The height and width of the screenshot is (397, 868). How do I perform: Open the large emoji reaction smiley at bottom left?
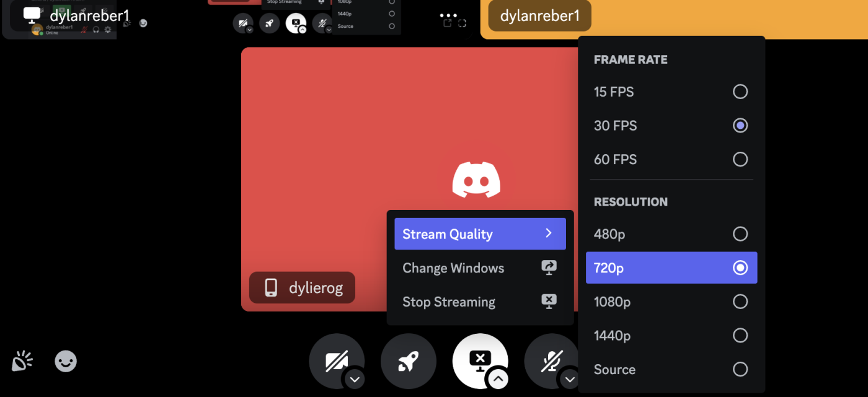pyautogui.click(x=66, y=361)
